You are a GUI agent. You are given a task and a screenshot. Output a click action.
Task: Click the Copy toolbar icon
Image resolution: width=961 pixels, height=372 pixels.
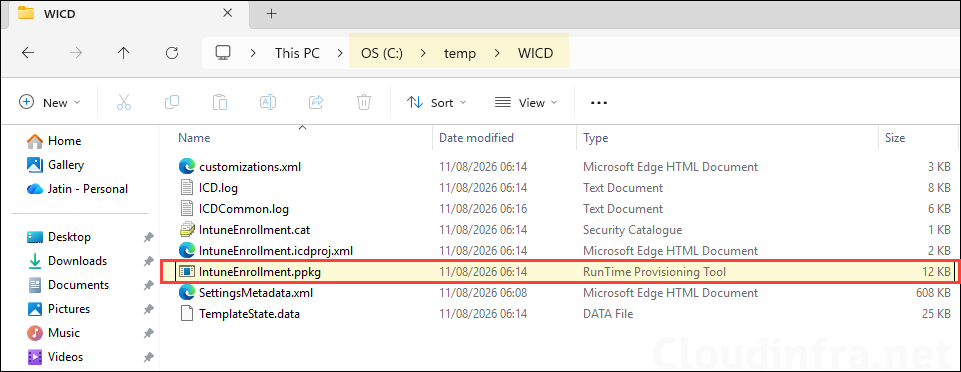172,102
